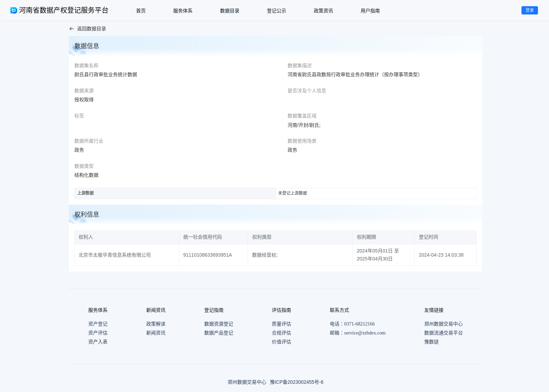The height and width of the screenshot is (392, 549).
Task: Open footer link 资产登记
Action: point(98,324)
